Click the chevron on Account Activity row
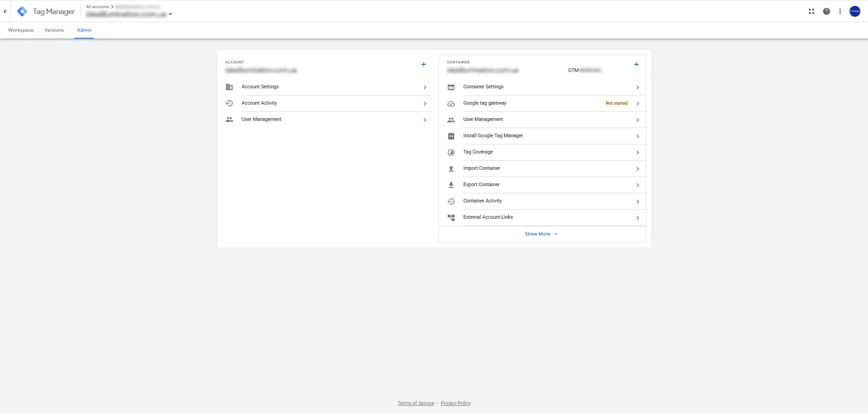 [425, 104]
